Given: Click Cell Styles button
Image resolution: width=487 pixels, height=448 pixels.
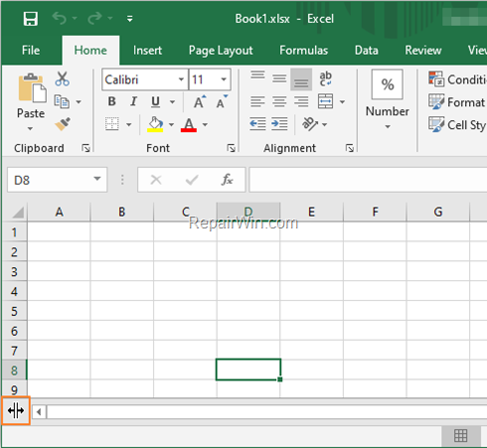Looking at the screenshot, I should 457,125.
